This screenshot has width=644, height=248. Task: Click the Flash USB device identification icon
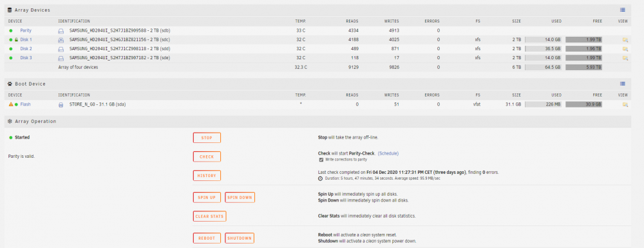[x=61, y=105]
